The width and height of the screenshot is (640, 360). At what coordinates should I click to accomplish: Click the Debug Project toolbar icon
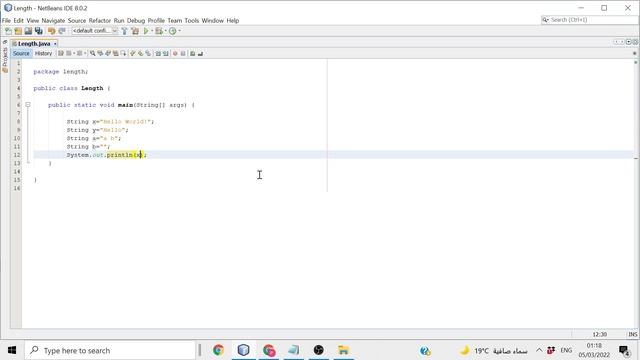[159, 31]
